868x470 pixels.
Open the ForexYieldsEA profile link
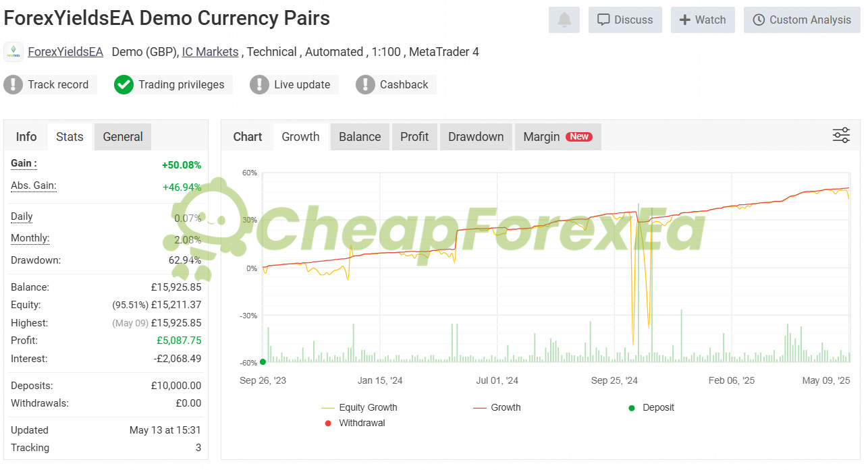click(x=65, y=52)
